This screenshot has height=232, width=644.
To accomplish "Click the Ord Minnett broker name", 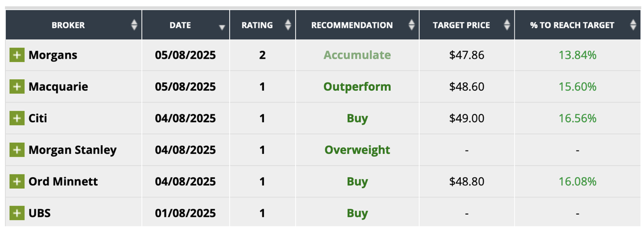I will click(63, 181).
